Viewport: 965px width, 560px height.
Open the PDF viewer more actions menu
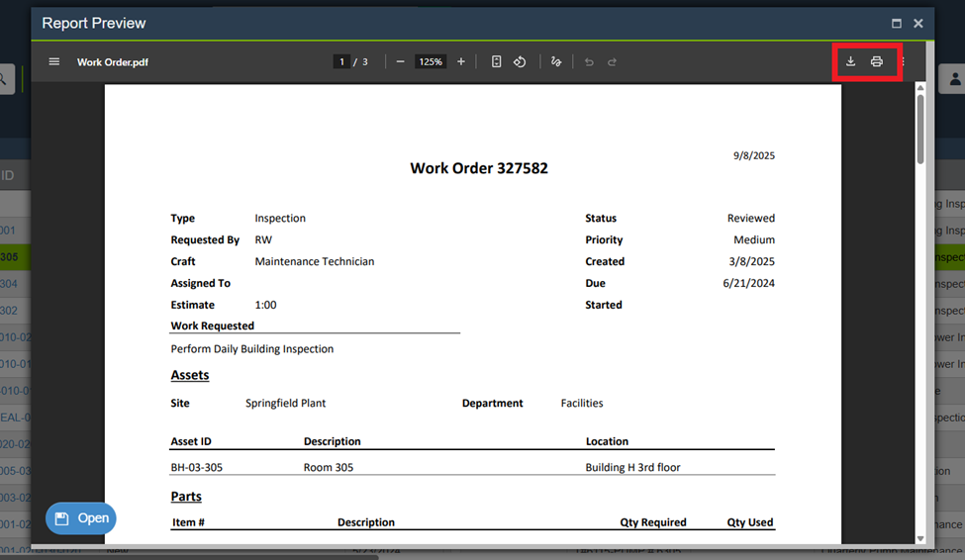point(903,61)
